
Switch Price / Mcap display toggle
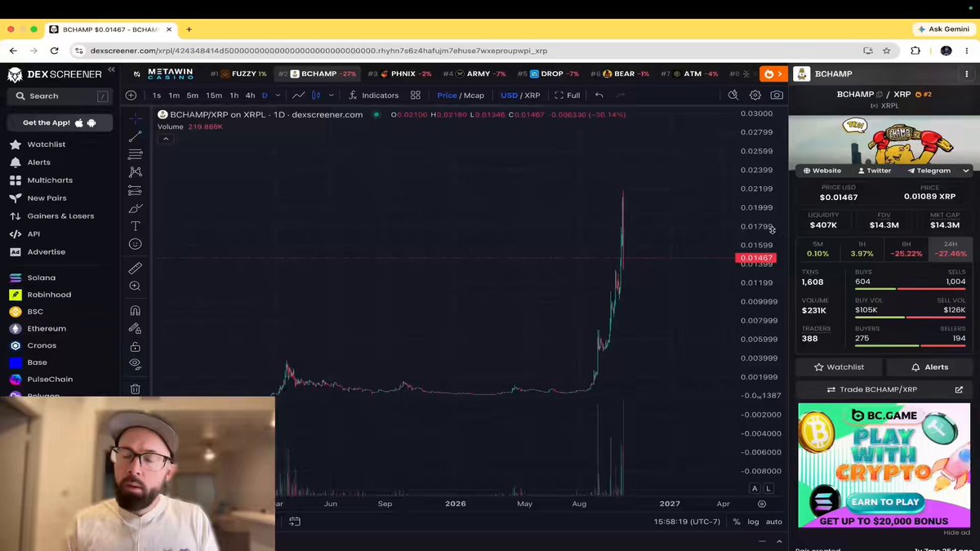(461, 96)
